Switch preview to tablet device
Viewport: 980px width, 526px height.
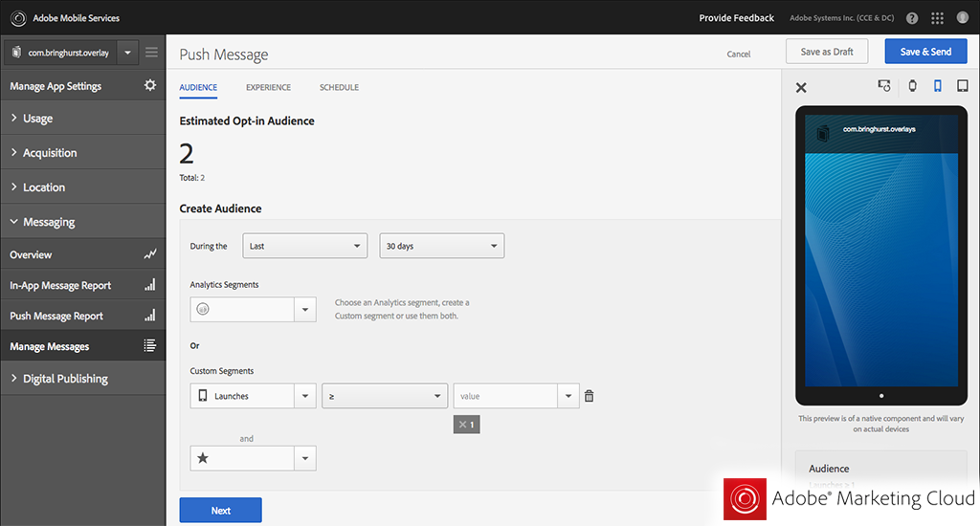tap(962, 87)
